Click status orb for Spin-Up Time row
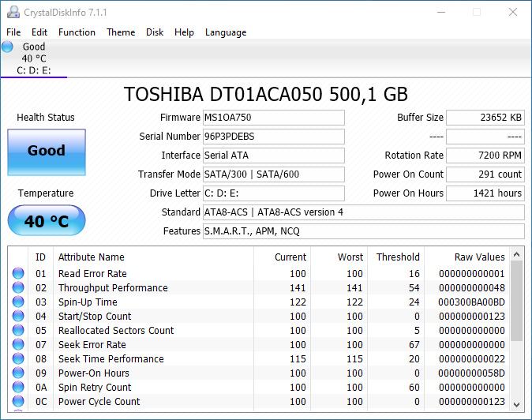 [18, 302]
